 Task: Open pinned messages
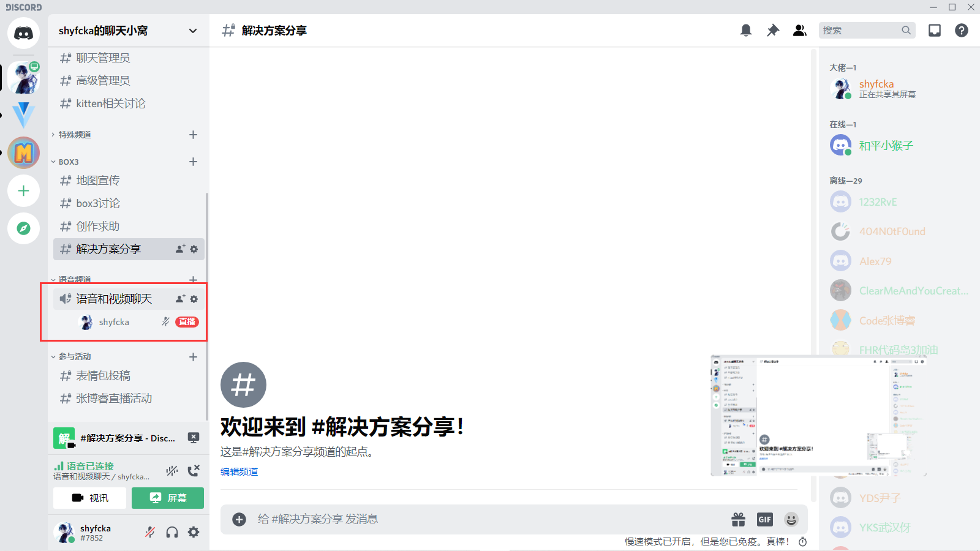(773, 30)
